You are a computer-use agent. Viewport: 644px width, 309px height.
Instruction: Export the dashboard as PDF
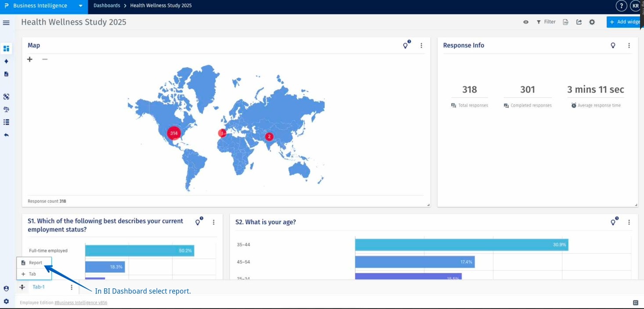(x=567, y=22)
